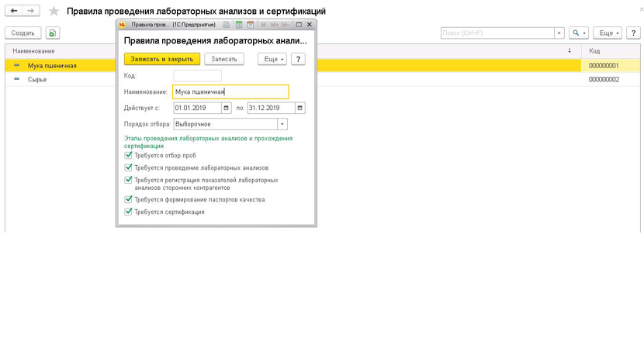
Task: Click the back navigation arrow
Action: click(x=14, y=11)
